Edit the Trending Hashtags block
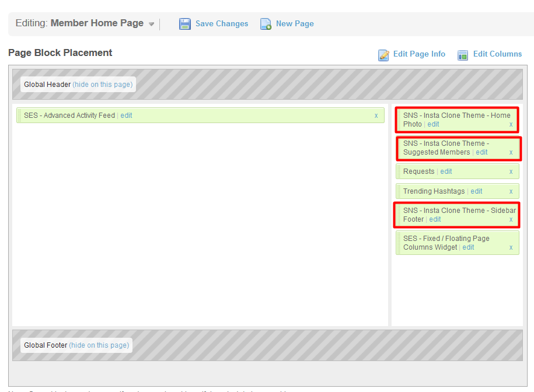Image resolution: width=534 pixels, height=392 pixels. (476, 191)
